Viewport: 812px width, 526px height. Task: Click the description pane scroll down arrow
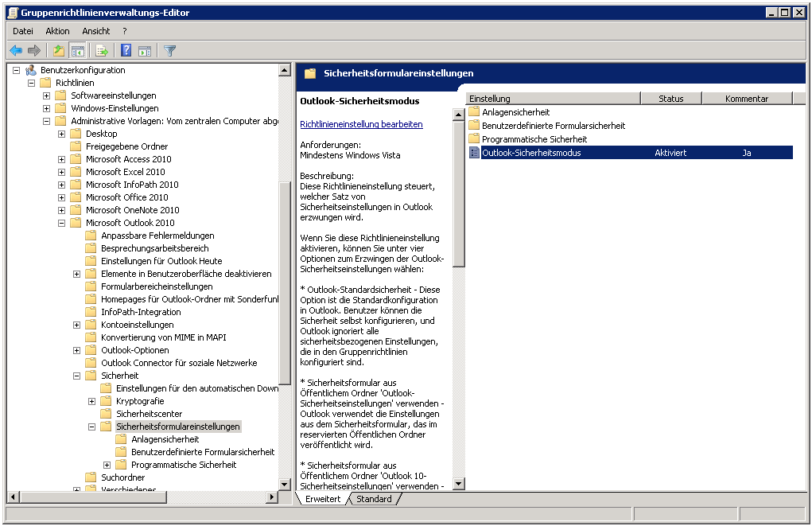458,484
